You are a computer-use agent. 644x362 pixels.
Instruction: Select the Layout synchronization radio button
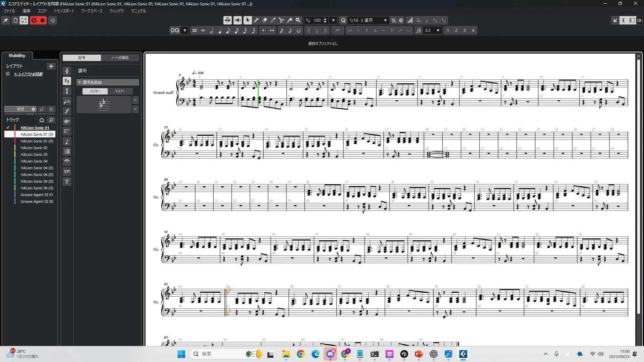pyautogui.click(x=8, y=74)
